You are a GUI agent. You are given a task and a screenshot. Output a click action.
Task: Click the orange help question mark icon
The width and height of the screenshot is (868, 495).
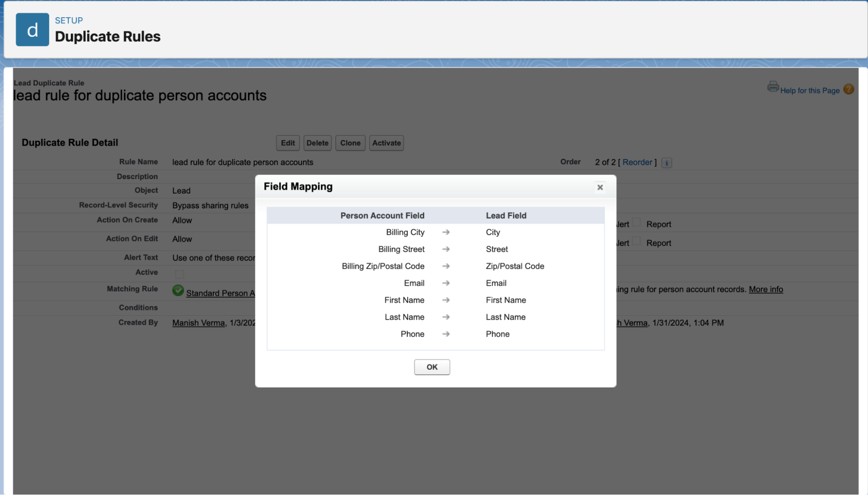pyautogui.click(x=848, y=89)
